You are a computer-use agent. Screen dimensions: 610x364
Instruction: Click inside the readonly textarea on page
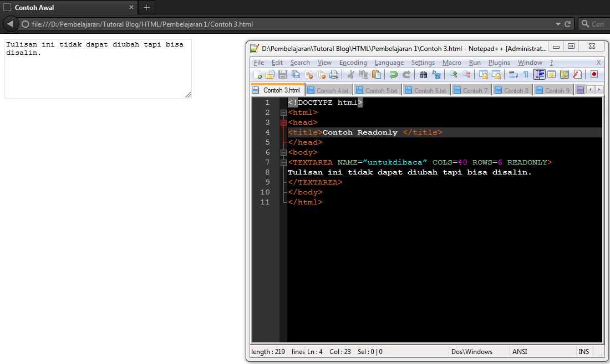(98, 68)
